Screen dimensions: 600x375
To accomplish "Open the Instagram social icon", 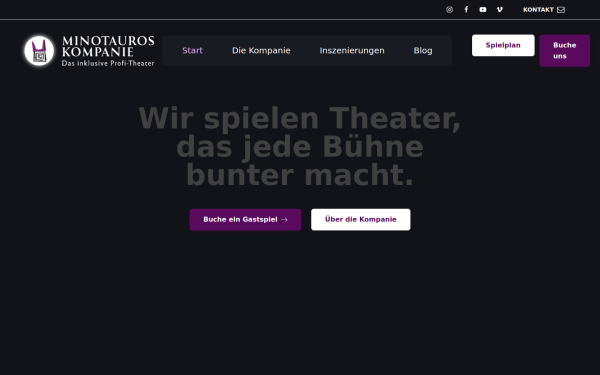I will tap(449, 10).
